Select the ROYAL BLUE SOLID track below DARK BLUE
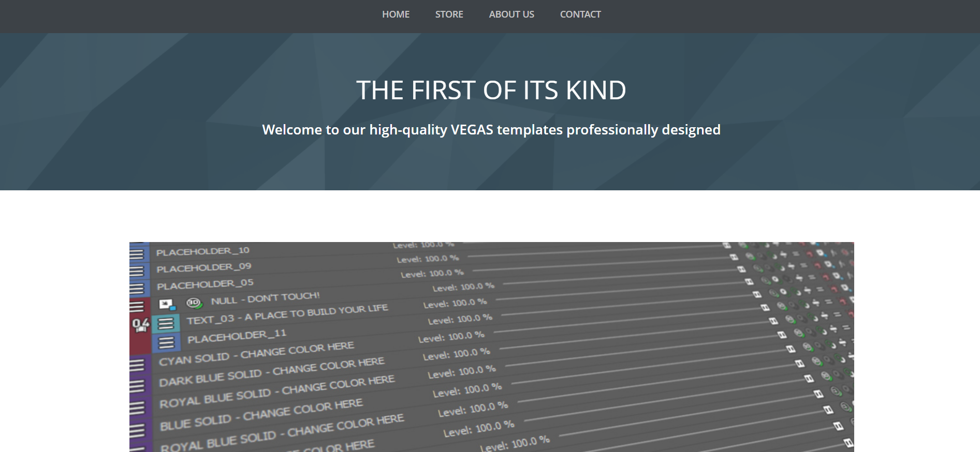 point(215,399)
